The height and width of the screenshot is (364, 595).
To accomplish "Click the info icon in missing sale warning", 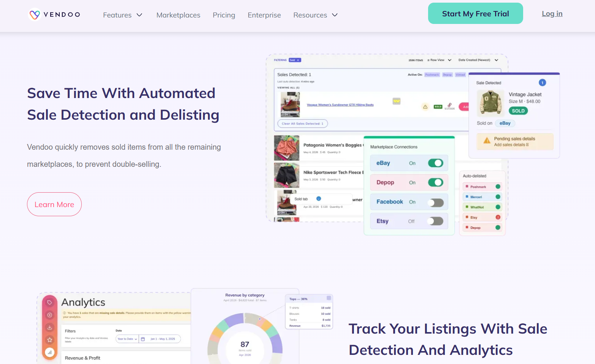I will [65, 313].
